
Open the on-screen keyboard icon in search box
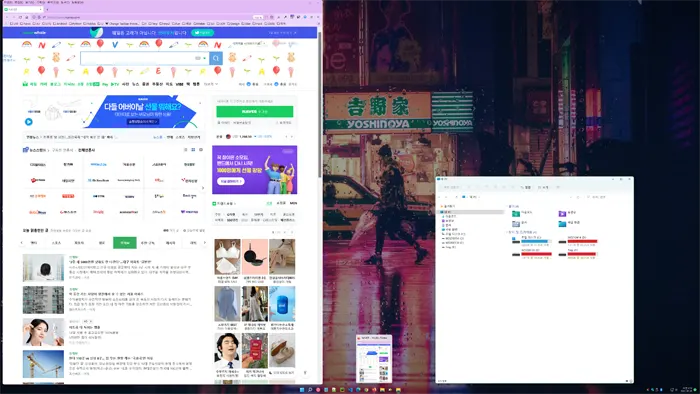click(198, 58)
